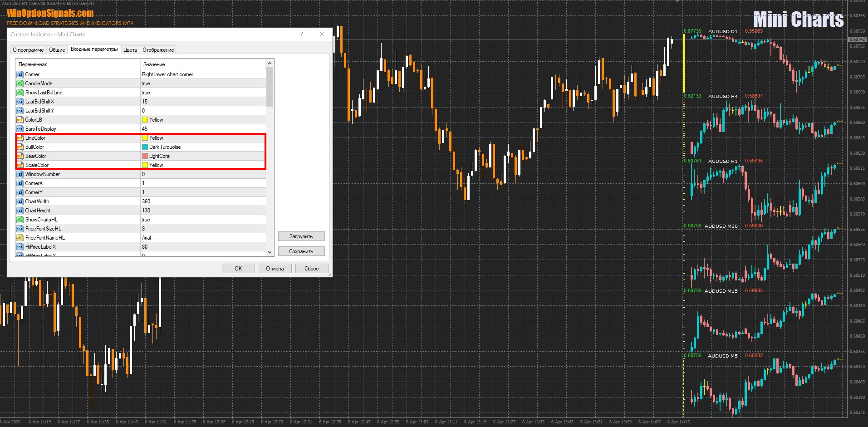Toggle the ShowLastBidLine true value
868x427 pixels.
pos(146,93)
